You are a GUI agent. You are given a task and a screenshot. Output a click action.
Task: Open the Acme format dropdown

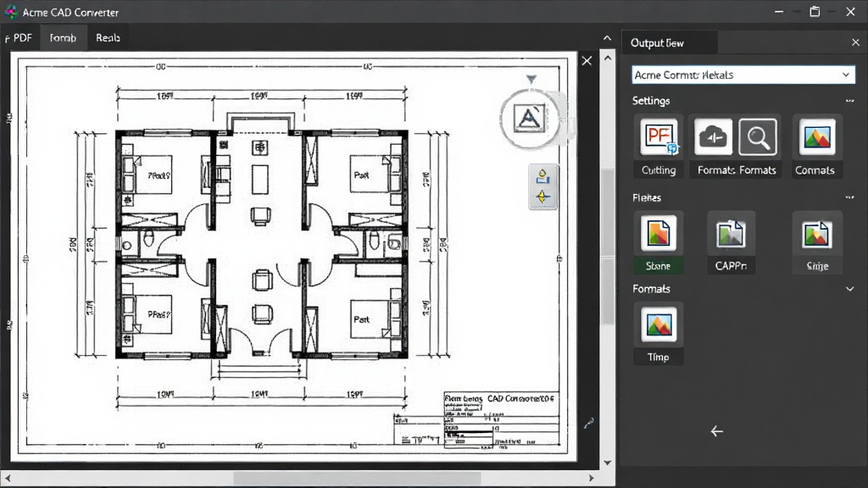[x=743, y=75]
